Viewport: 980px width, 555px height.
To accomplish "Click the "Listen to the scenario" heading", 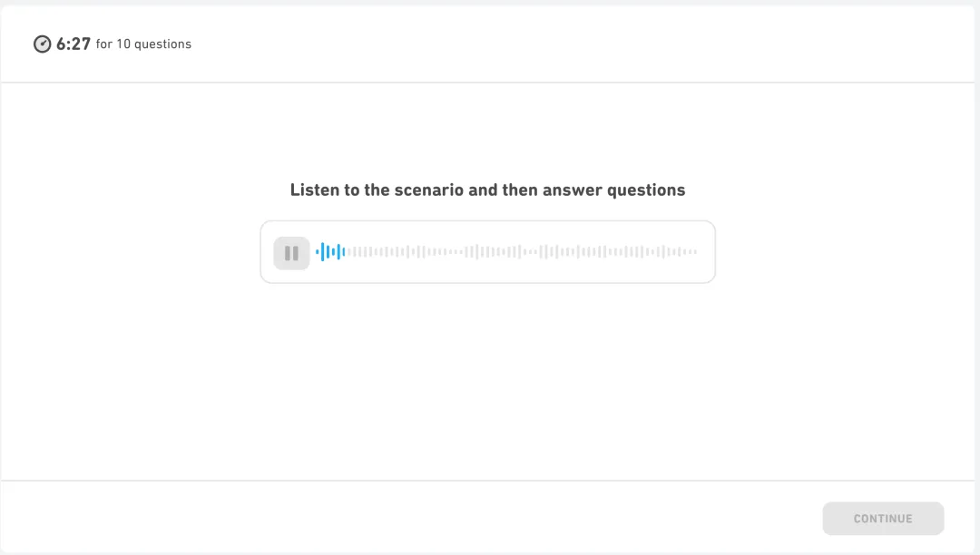I will coord(487,190).
